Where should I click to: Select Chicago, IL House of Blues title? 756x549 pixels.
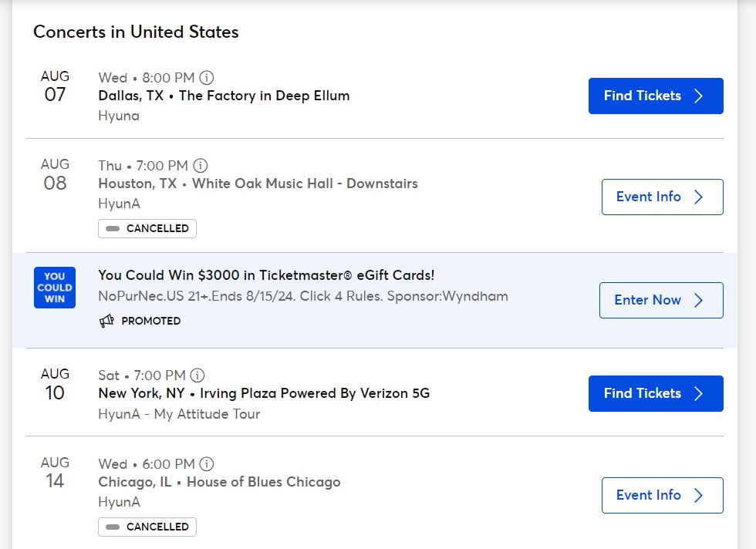219,482
